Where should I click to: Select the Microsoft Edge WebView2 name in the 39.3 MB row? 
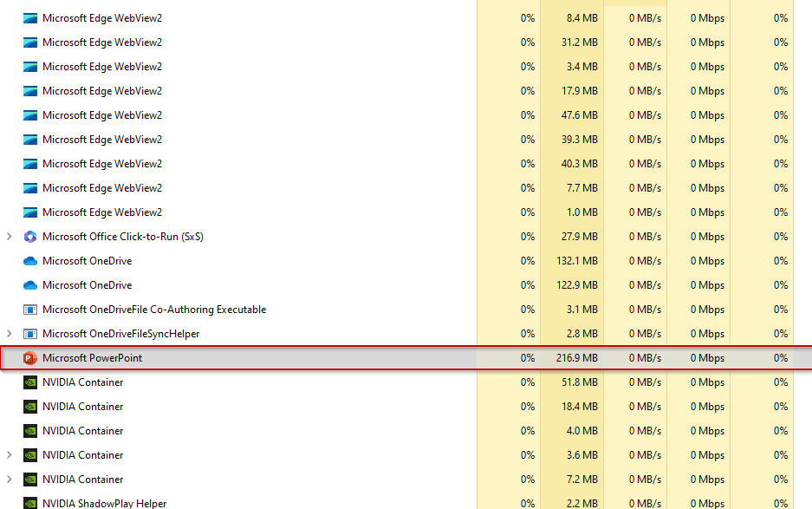click(102, 140)
